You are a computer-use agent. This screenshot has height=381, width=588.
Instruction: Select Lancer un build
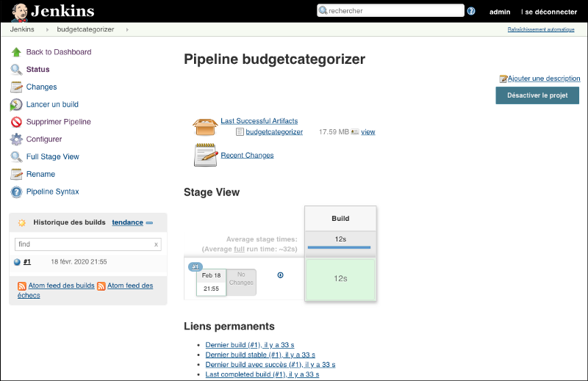[52, 104]
